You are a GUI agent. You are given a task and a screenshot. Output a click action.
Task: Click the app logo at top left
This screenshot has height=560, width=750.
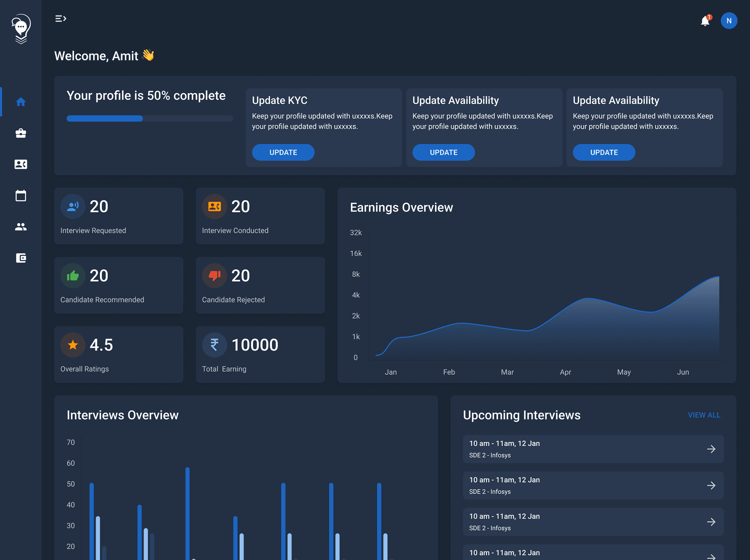pos(21,28)
